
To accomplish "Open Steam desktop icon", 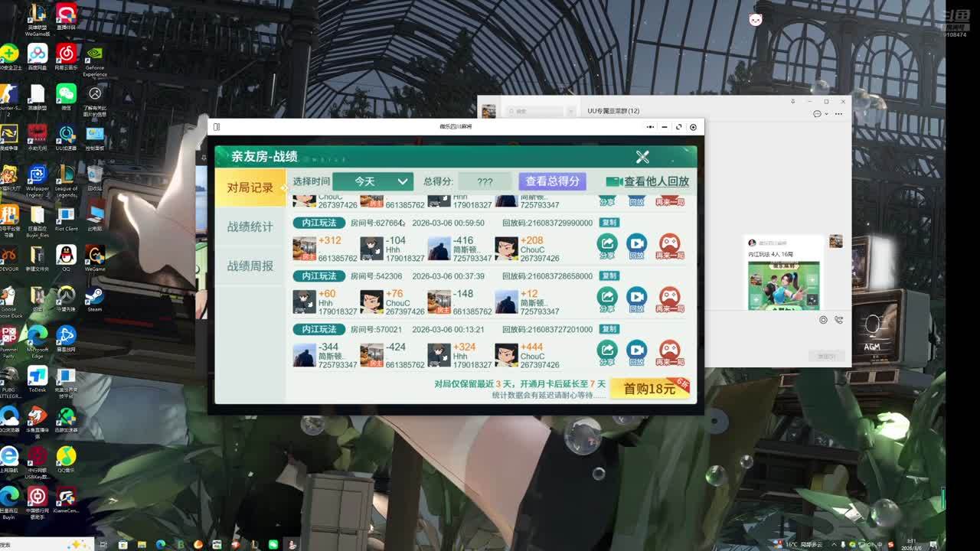I will tap(95, 297).
